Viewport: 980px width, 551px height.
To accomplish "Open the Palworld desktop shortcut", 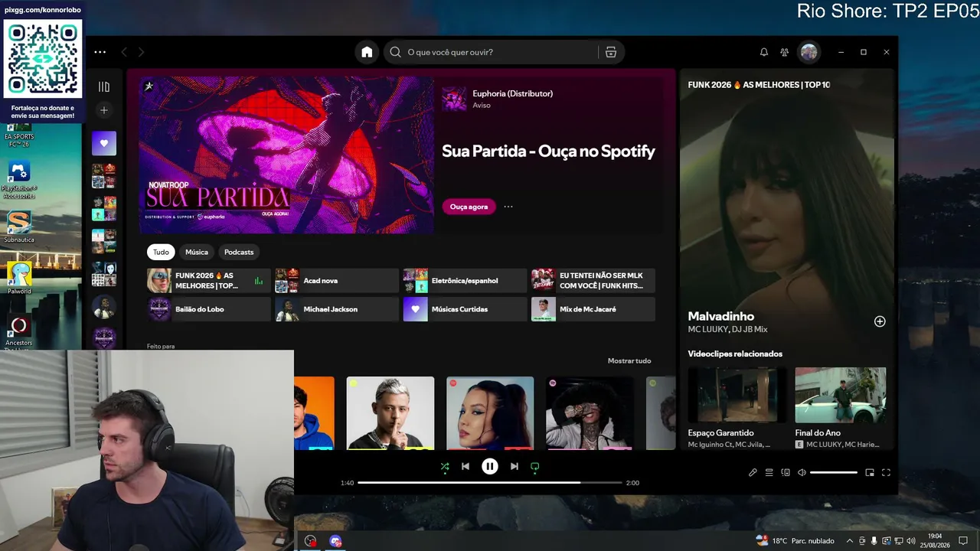I will point(19,278).
